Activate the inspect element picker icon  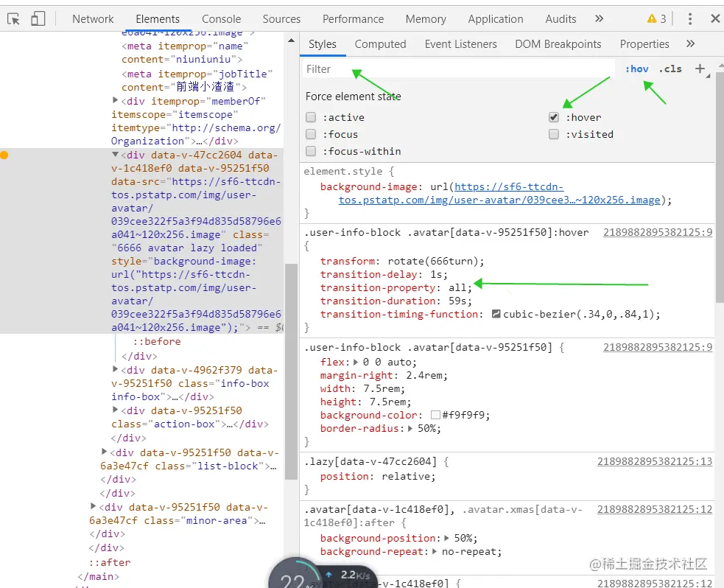[x=13, y=19]
